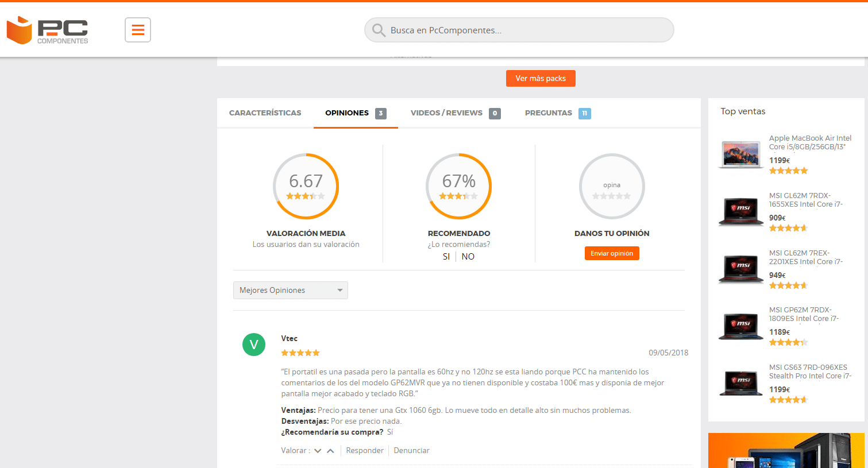Click the opina rating circle stars
The width and height of the screenshot is (868, 468).
[x=612, y=196]
